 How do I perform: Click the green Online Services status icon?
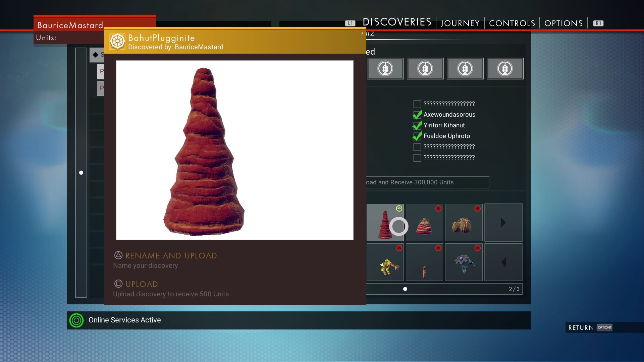point(76,320)
